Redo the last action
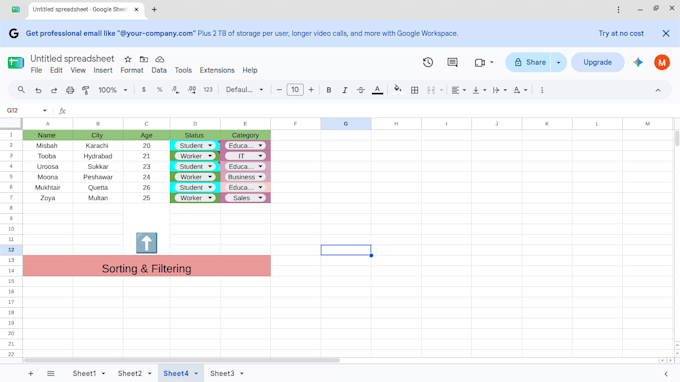Screen dimensions: 680x382 [x=54, y=90]
